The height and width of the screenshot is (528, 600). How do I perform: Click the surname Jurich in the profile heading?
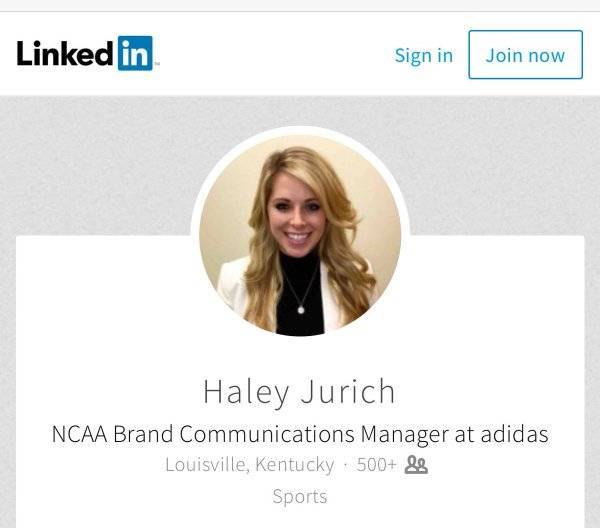pos(347,391)
